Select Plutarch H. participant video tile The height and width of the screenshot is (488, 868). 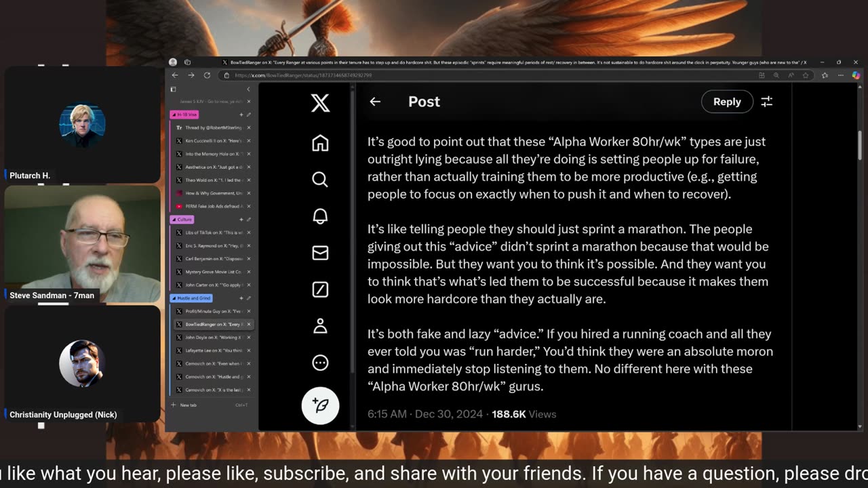click(82, 124)
